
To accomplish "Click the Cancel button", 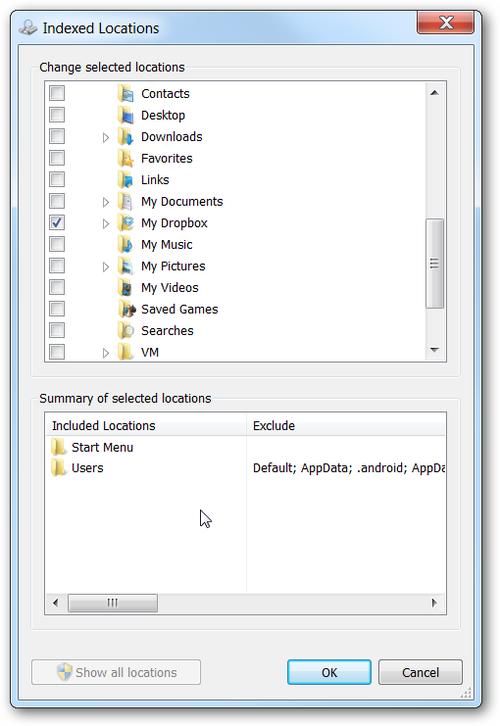I will point(420,672).
